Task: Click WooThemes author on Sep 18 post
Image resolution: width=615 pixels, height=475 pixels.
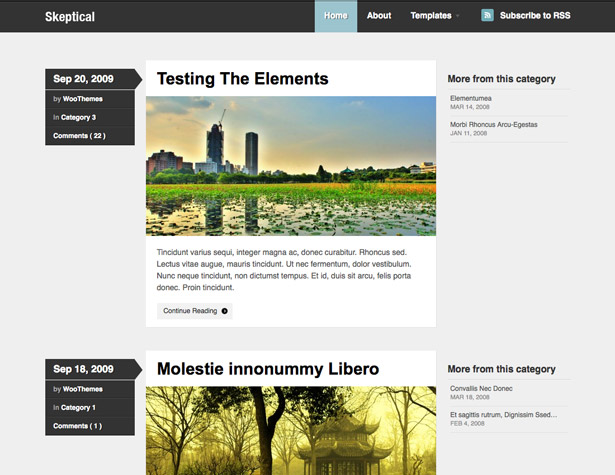Action: point(83,389)
